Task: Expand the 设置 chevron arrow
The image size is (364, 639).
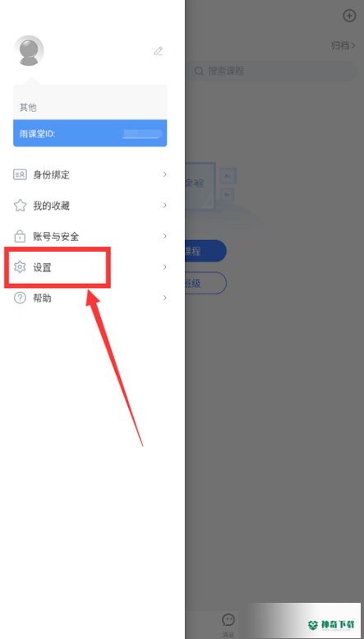Action: 165,267
